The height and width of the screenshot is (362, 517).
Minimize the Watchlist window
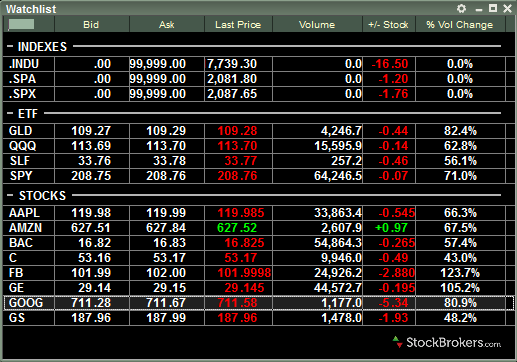point(479,10)
